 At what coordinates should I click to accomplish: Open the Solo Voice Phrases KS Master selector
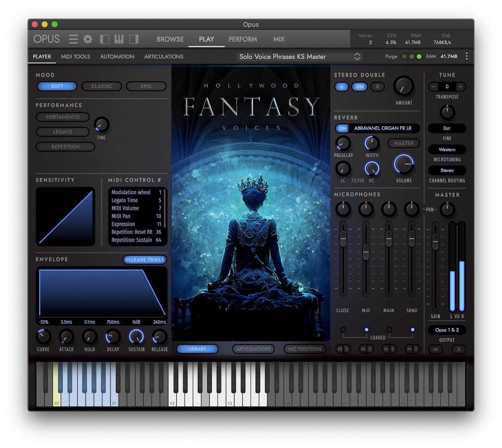(300, 57)
